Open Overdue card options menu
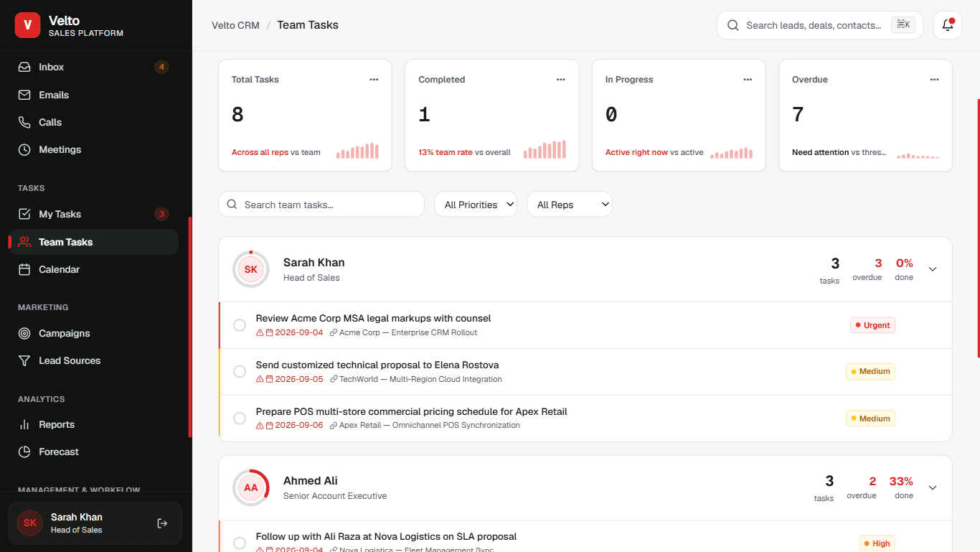Image resolution: width=980 pixels, height=552 pixels. point(935,80)
